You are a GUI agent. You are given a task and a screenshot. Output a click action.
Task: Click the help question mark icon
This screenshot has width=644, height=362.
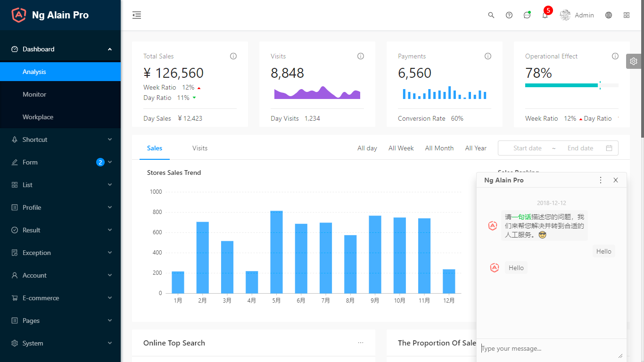click(509, 15)
